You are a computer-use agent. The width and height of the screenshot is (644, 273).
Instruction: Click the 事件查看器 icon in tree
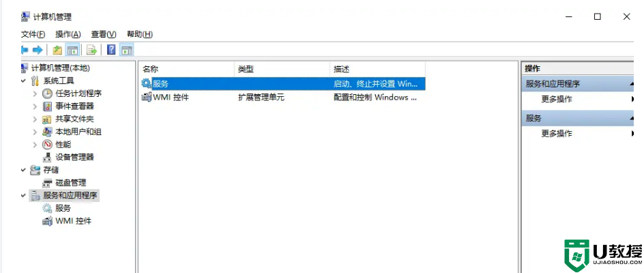48,106
